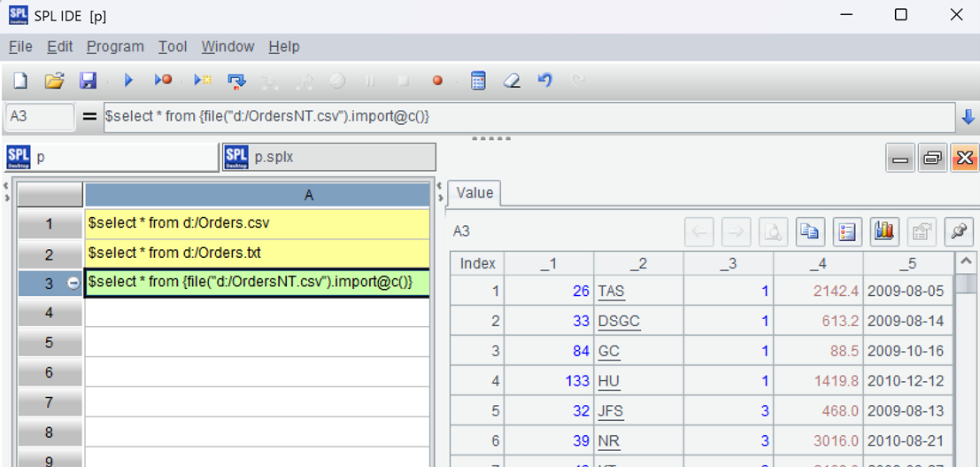Click the blue undo arrow icon
This screenshot has width=980, height=467.
click(x=544, y=81)
